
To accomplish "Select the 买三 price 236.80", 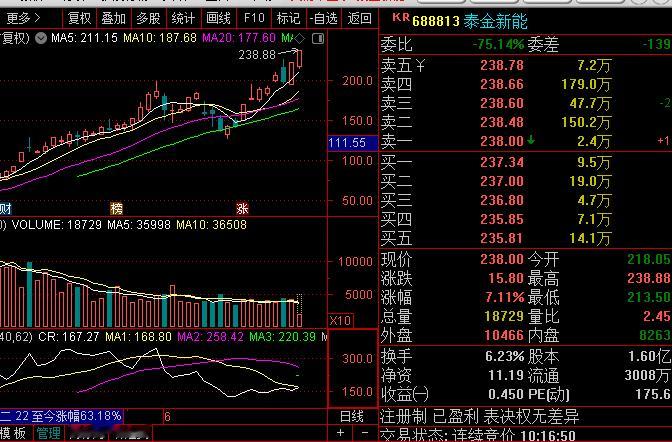I will pyautogui.click(x=501, y=200).
